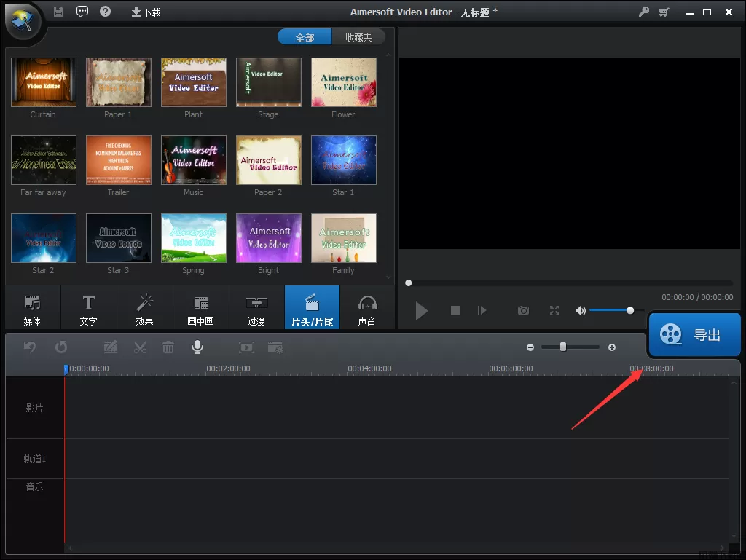Click the 下载 download button
The image size is (746, 560).
pos(146,12)
